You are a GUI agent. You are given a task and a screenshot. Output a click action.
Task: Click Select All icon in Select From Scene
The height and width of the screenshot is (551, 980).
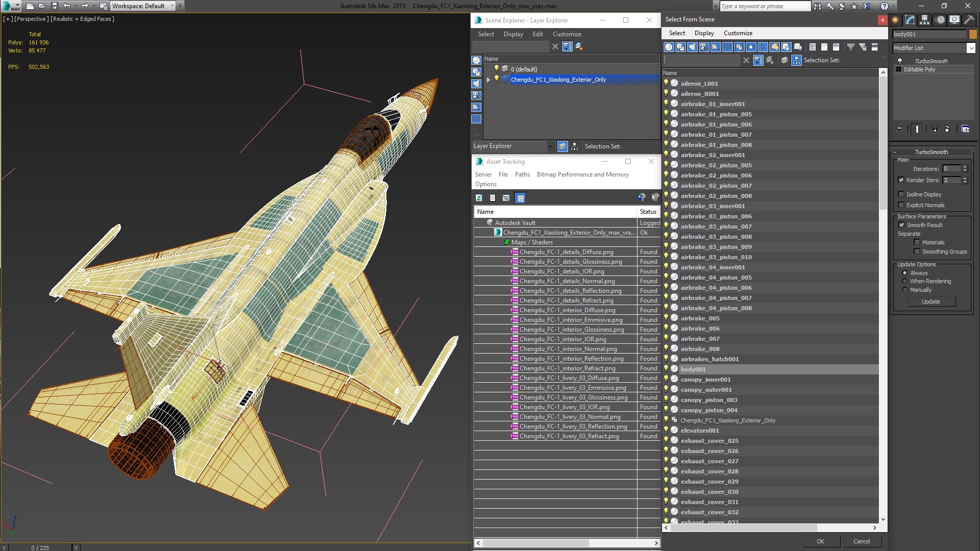click(x=813, y=47)
